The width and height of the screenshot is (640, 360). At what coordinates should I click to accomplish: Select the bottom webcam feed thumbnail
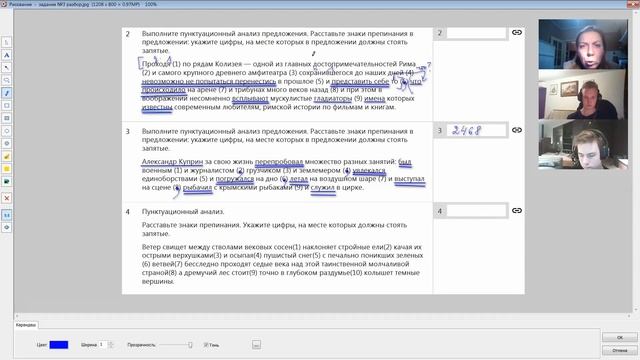point(583,144)
